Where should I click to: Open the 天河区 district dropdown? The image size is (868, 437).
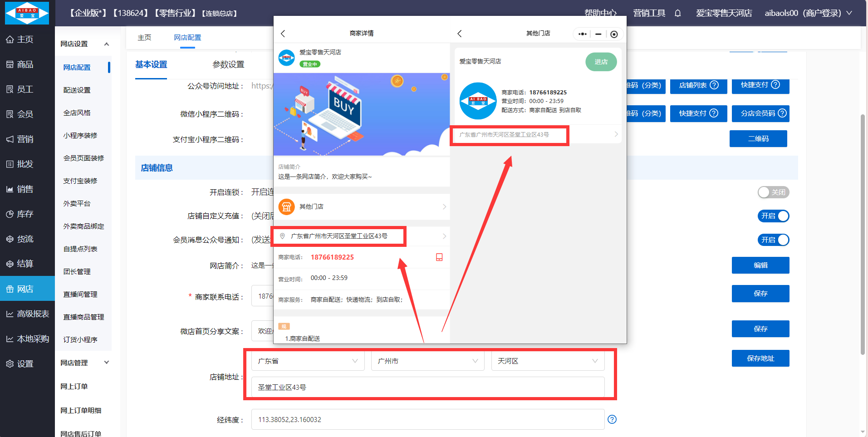pos(547,361)
